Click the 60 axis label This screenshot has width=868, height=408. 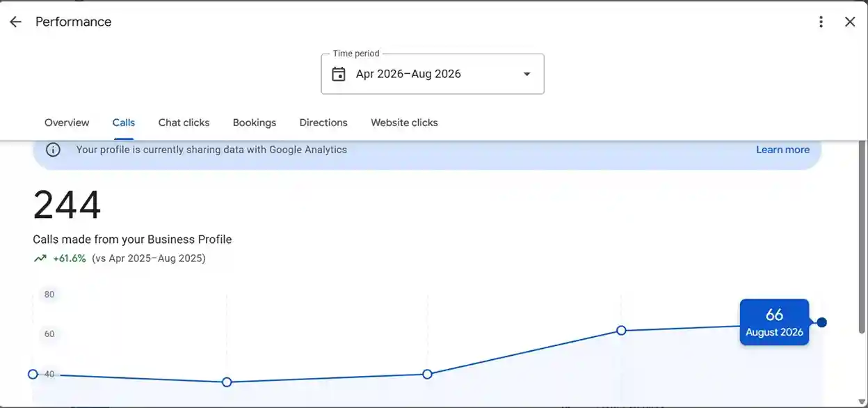(49, 334)
